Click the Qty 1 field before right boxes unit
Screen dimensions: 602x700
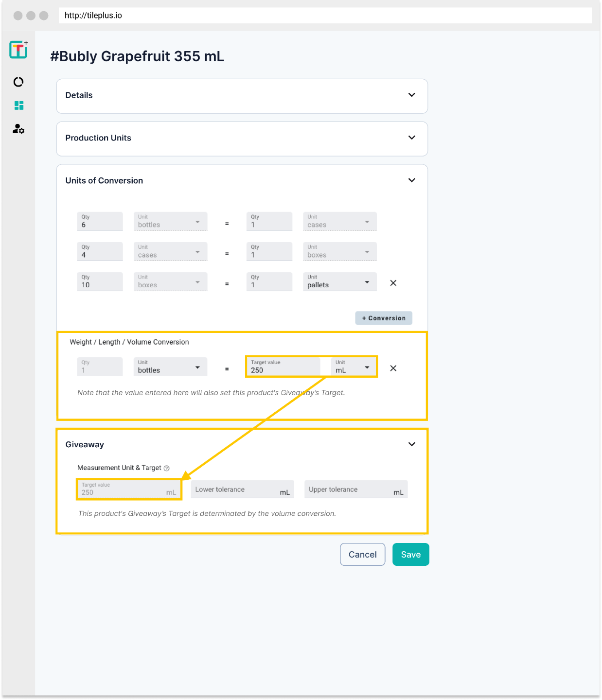point(269,251)
